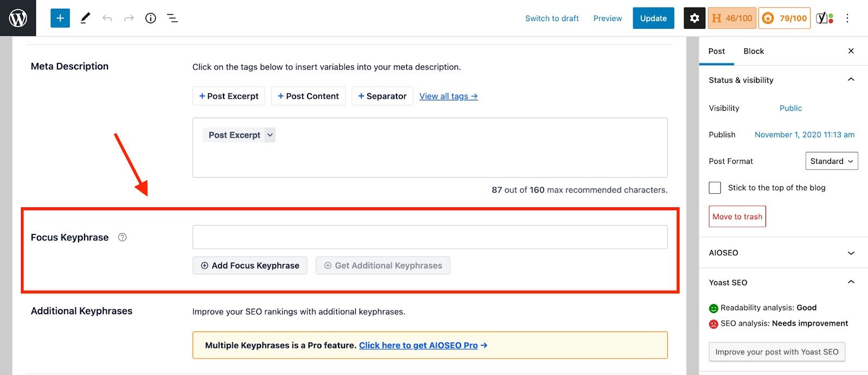
Task: Switch to the Block tab
Action: point(754,51)
